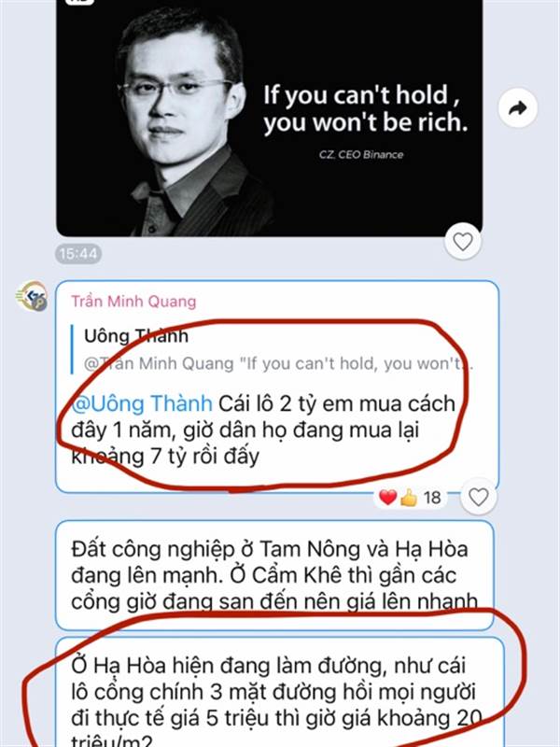
Task: Tap the "CZ. CEO Binance" caption
Action: [x=361, y=154]
